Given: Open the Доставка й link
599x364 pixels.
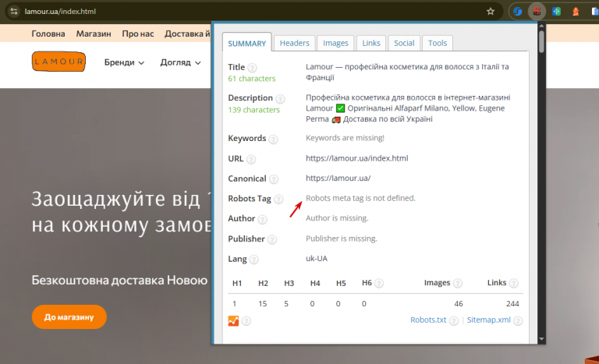Looking at the screenshot, I should [x=187, y=34].
